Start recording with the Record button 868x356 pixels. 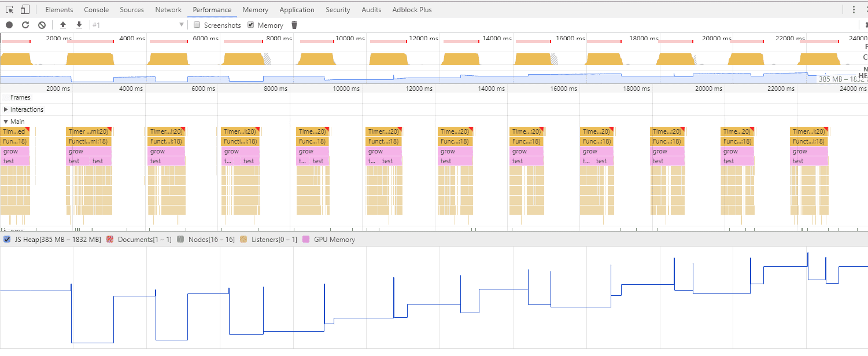click(x=9, y=25)
